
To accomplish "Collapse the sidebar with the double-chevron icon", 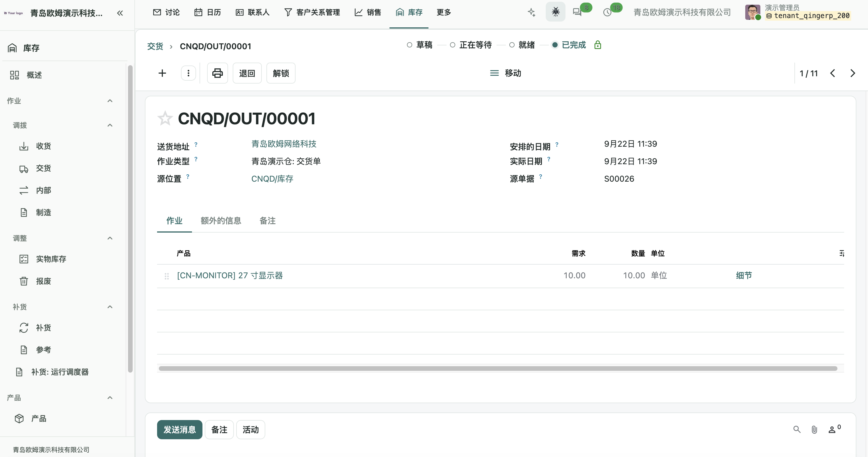I will pos(120,13).
